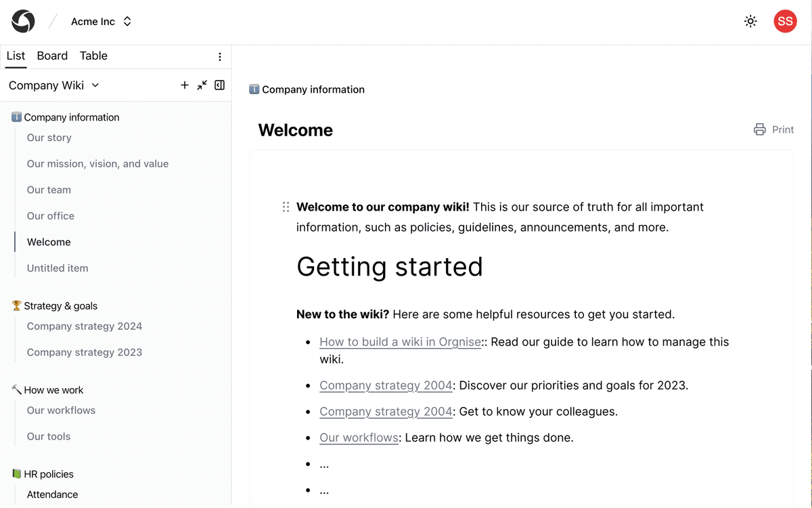Toggle the light/dark theme sun icon

click(750, 22)
